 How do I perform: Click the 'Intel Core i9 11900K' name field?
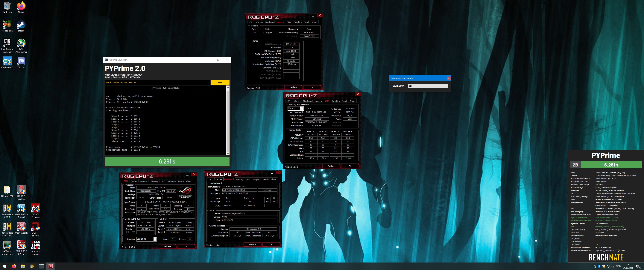click(x=156, y=187)
